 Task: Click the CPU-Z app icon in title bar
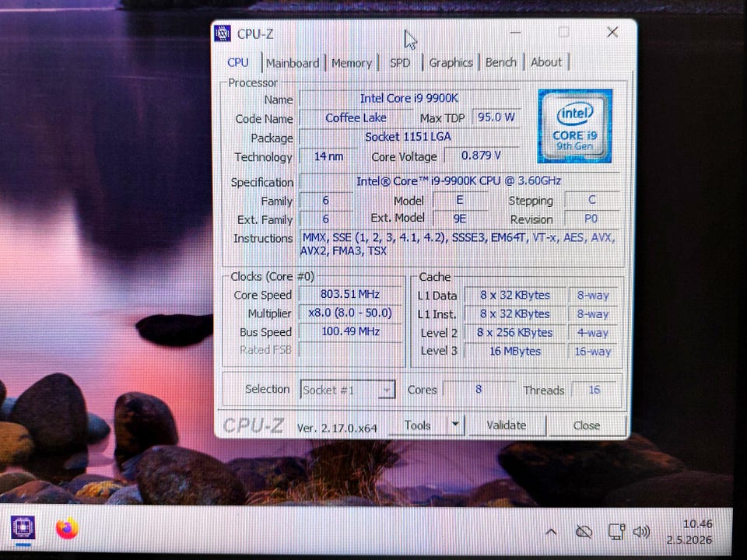223,33
